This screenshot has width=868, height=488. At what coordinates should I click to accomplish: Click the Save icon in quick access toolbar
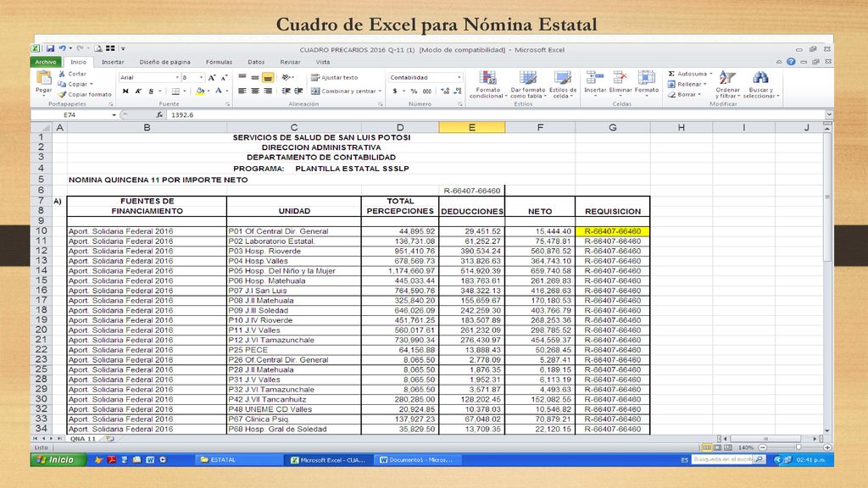click(x=50, y=48)
